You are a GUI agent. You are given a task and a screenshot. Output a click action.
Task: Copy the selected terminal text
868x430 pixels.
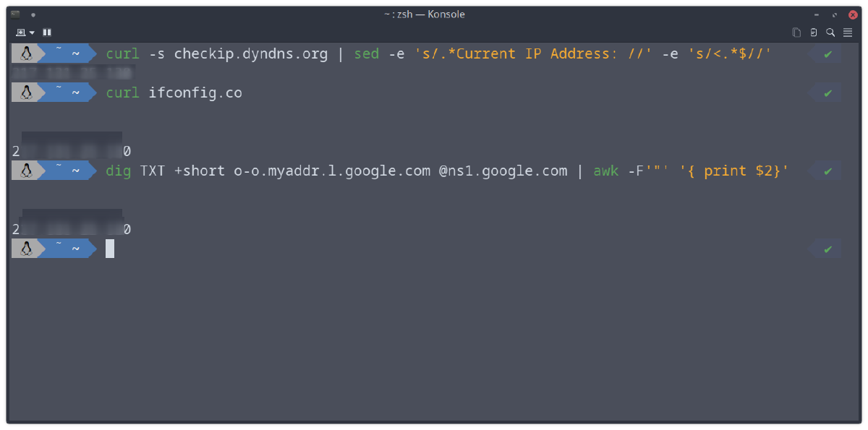pyautogui.click(x=796, y=32)
